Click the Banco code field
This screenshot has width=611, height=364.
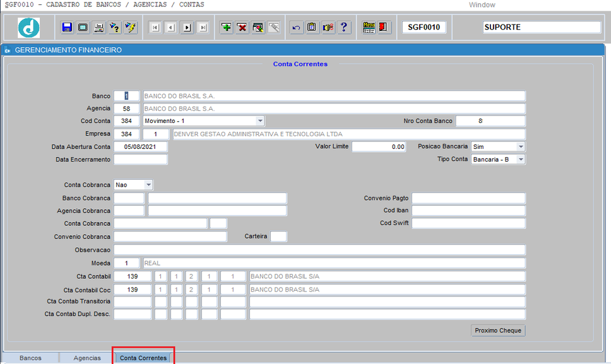pyautogui.click(x=126, y=96)
